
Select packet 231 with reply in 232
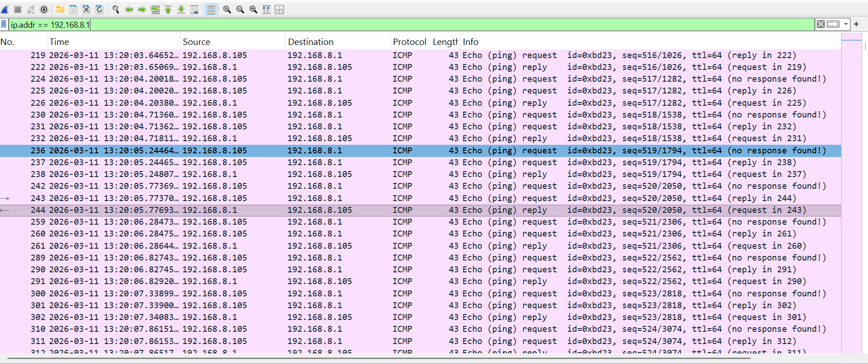pos(421,127)
